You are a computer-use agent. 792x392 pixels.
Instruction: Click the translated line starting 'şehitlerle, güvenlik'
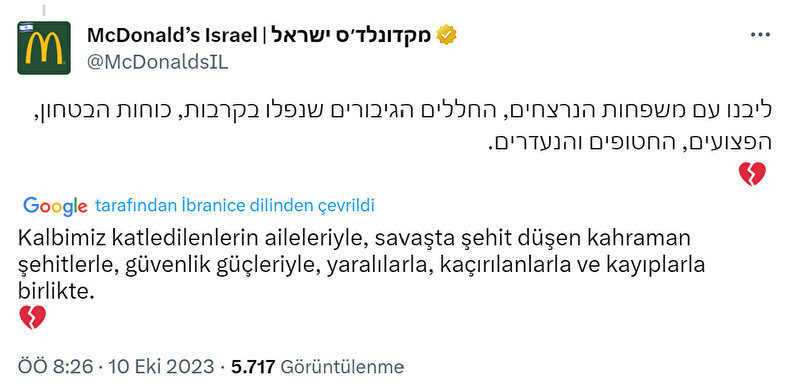click(x=361, y=266)
